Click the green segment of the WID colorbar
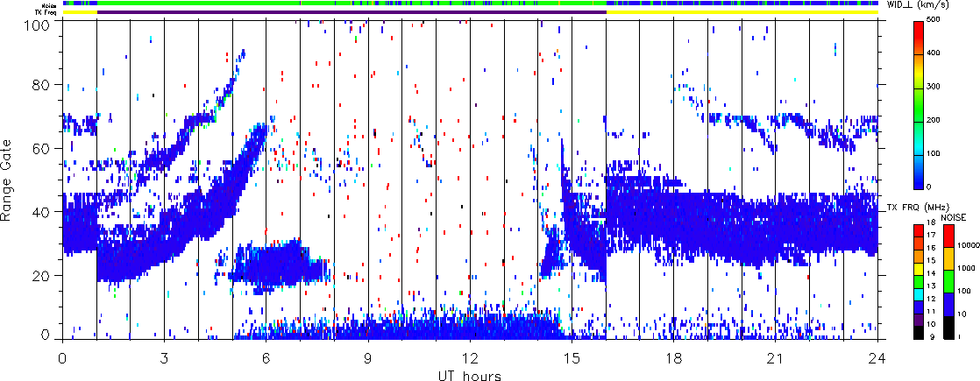The height and width of the screenshot is (381, 980). pyautogui.click(x=919, y=103)
